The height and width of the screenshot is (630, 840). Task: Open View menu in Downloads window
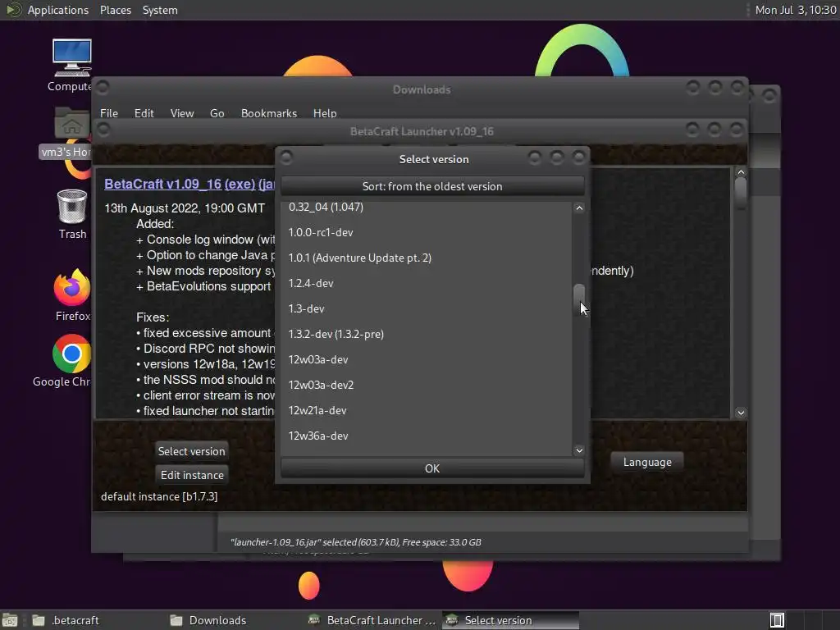pyautogui.click(x=181, y=113)
